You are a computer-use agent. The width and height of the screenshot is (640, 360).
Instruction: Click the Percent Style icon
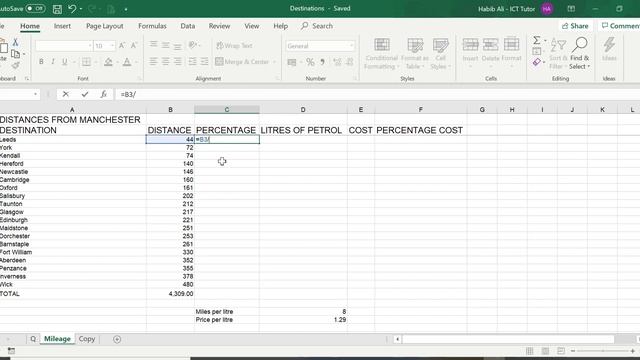coord(310,62)
